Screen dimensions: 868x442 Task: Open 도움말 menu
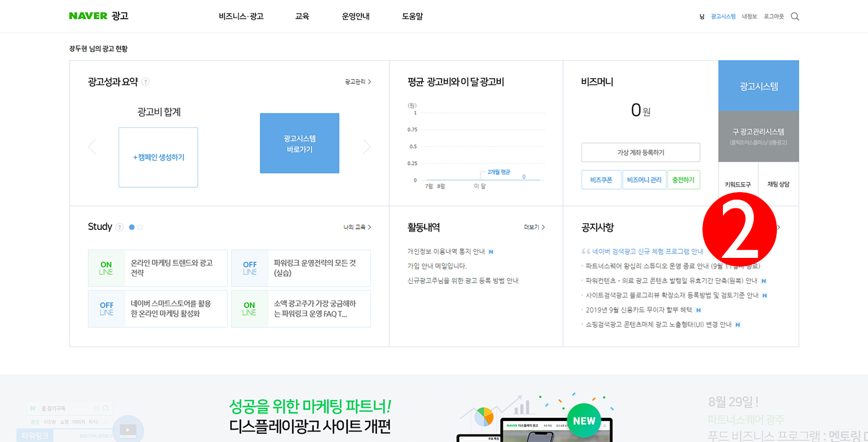pyautogui.click(x=412, y=16)
